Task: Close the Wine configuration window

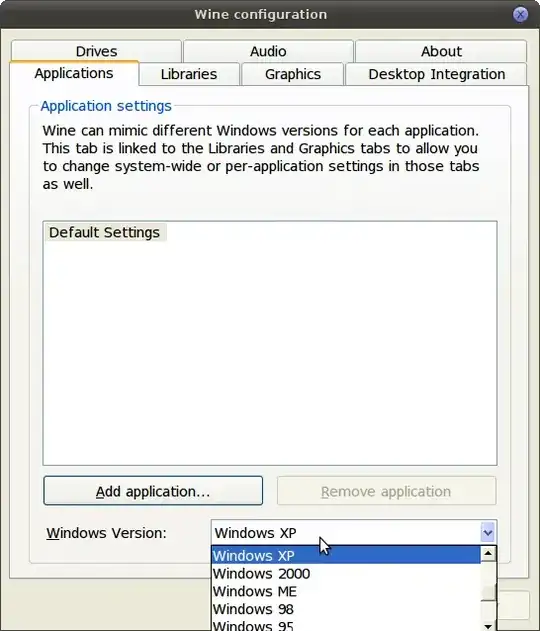Action: (x=520, y=14)
